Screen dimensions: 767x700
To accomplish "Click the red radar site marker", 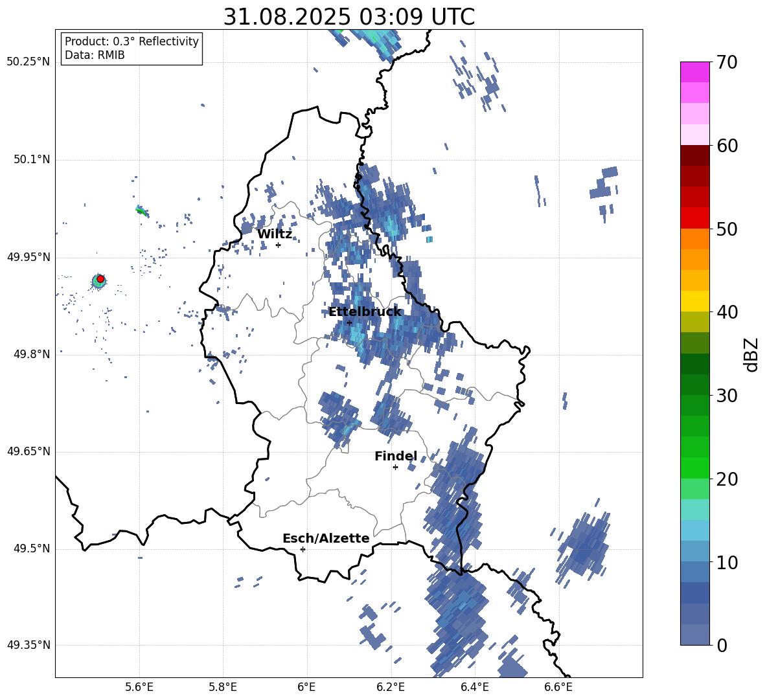I will click(100, 279).
